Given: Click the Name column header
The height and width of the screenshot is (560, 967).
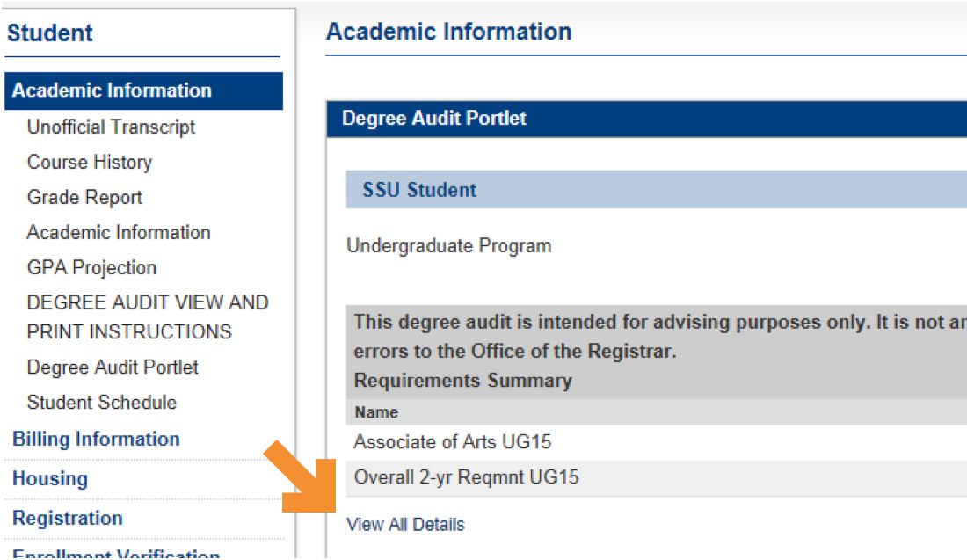Looking at the screenshot, I should [x=376, y=411].
